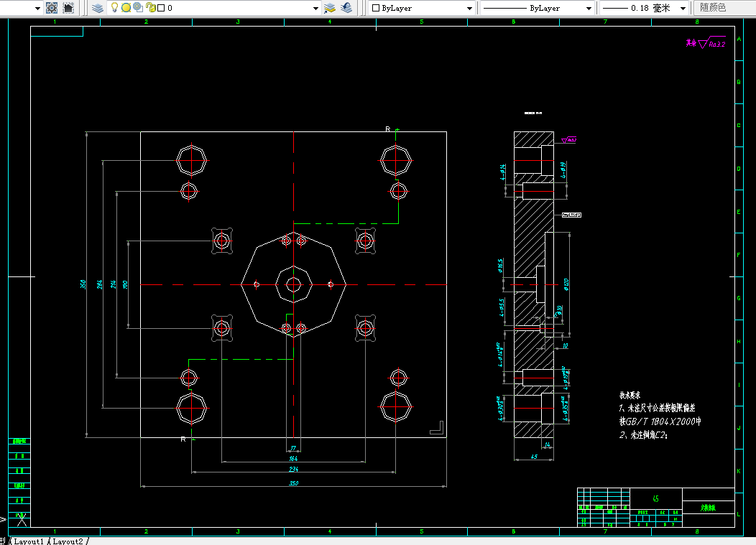
Task: Click the GB/T 1804X2000 note line
Action: click(660, 421)
